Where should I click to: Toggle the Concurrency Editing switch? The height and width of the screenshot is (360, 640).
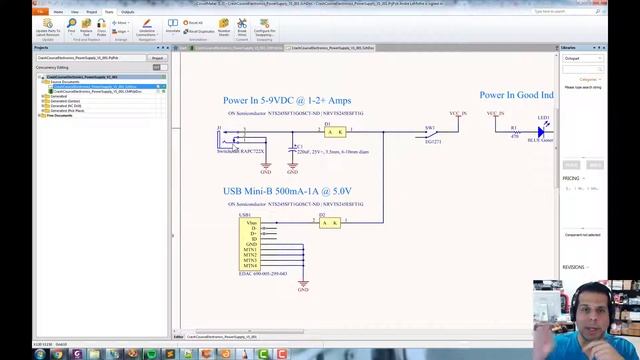click(160, 67)
